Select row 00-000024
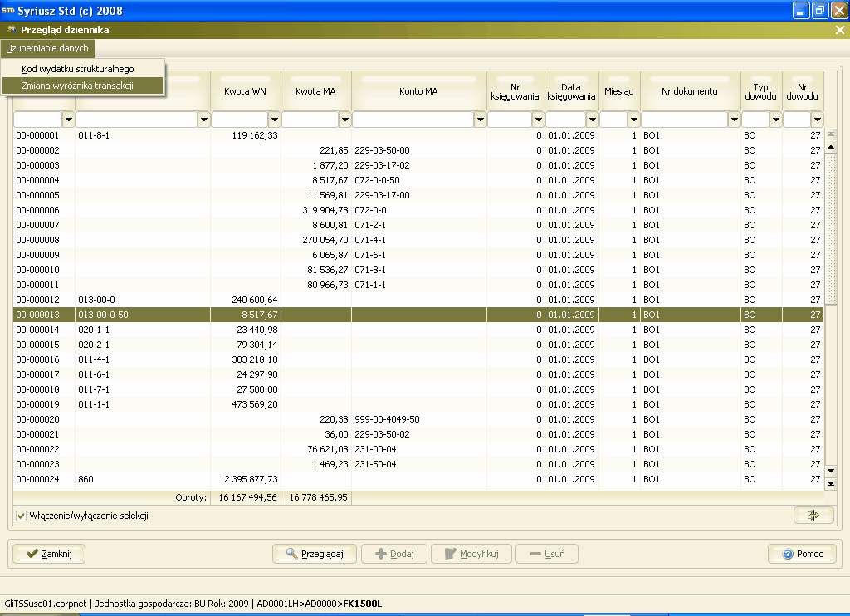The height and width of the screenshot is (616, 850). pyautogui.click(x=418, y=479)
